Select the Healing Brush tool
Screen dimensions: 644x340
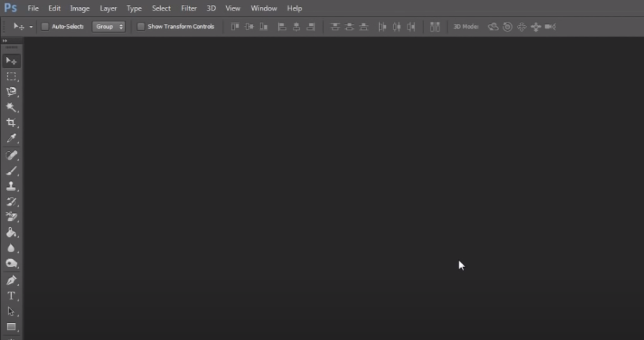pos(11,155)
